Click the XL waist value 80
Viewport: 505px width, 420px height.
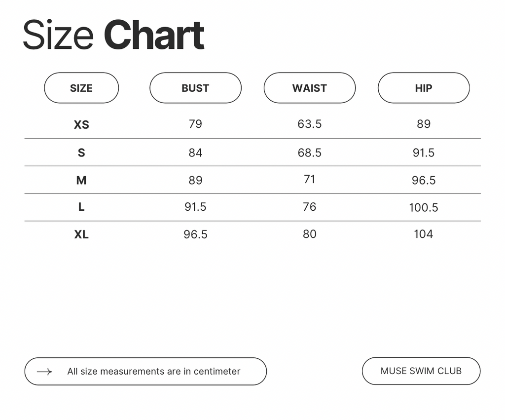point(310,234)
